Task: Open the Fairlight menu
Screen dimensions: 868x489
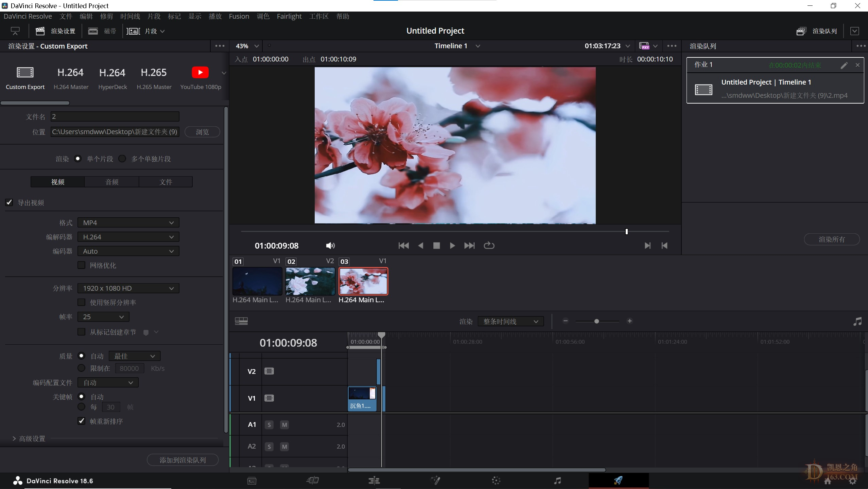Action: 289,16
